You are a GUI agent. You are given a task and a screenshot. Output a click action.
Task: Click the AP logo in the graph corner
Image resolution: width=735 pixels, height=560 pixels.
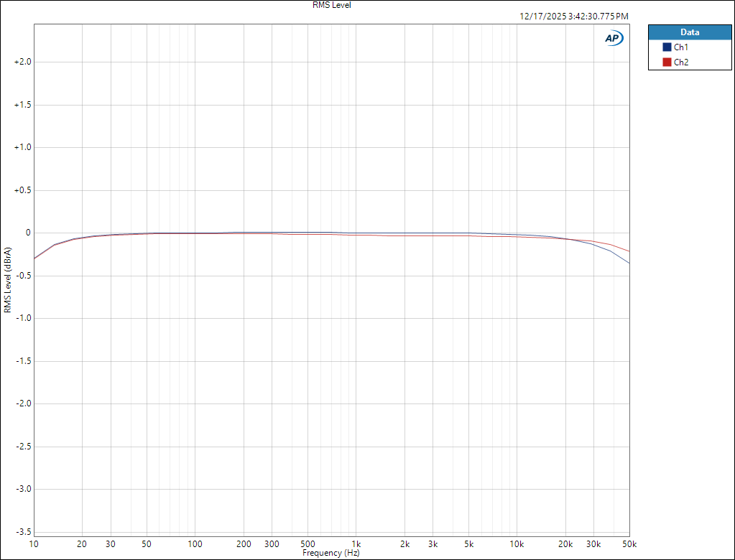coord(614,39)
